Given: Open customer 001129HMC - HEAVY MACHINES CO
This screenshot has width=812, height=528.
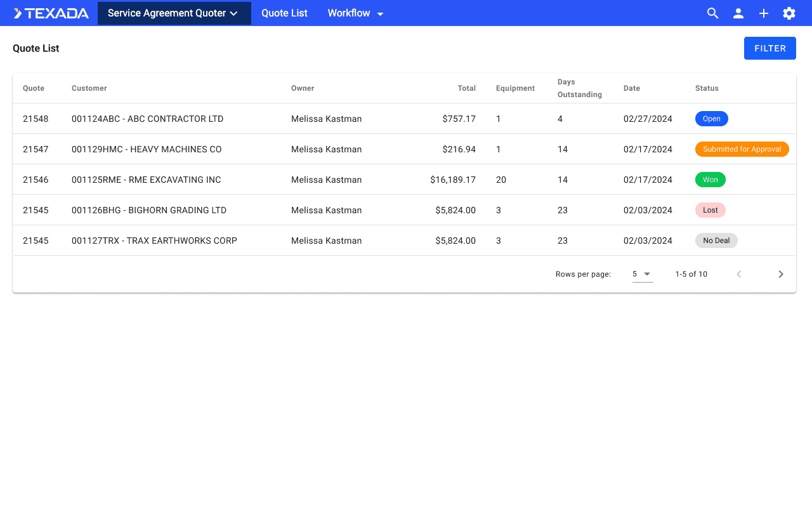Looking at the screenshot, I should (x=147, y=149).
